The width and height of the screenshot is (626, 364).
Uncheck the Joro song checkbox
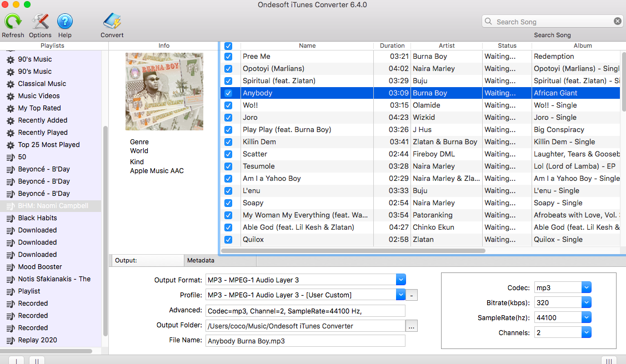[228, 118]
